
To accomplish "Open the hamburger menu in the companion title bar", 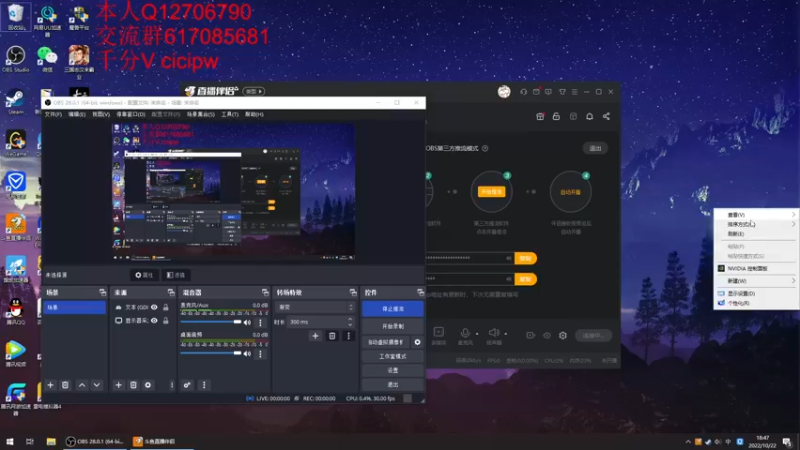I will (574, 92).
